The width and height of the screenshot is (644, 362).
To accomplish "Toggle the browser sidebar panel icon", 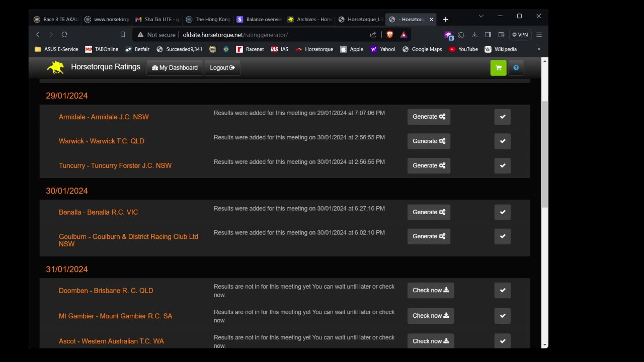I will [x=488, y=35].
